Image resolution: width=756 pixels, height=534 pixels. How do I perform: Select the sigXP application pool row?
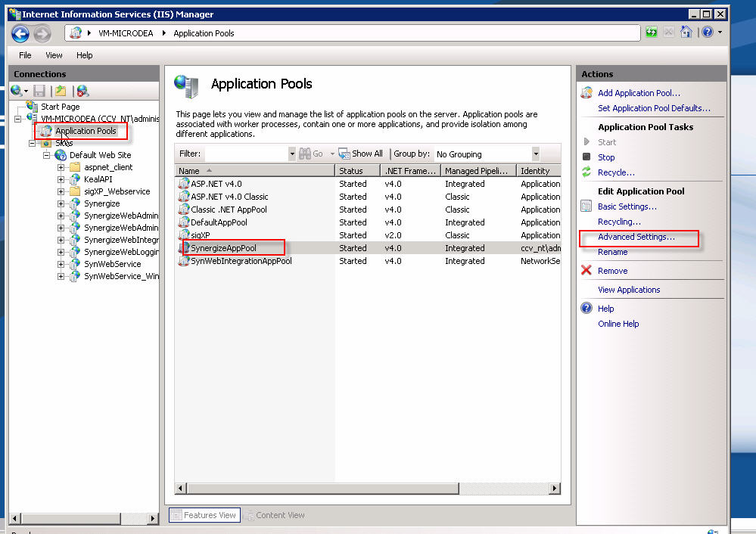(369, 235)
